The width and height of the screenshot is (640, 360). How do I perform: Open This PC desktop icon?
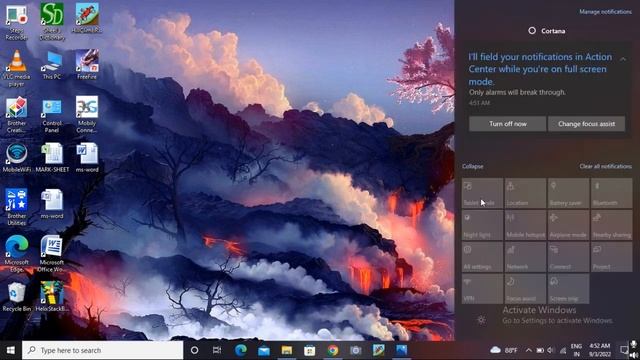52,65
